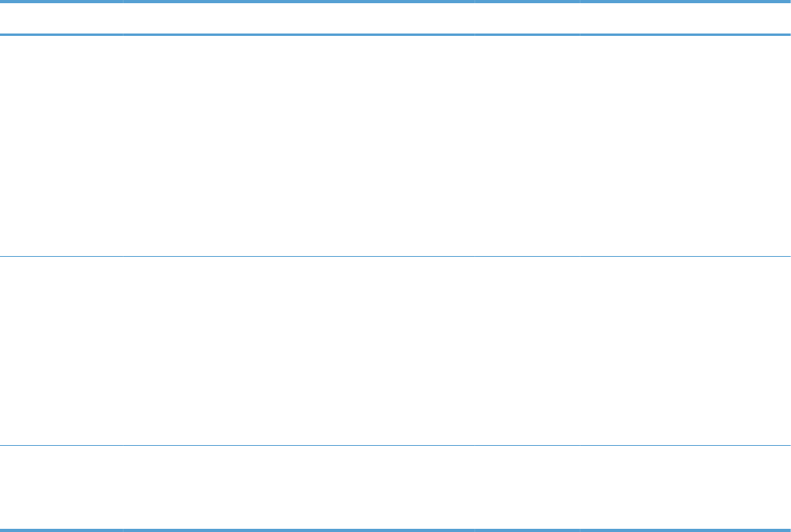Image resolution: width=791 pixels, height=532 pixels.
Task: Click the first column header cell
Action: pos(61,18)
